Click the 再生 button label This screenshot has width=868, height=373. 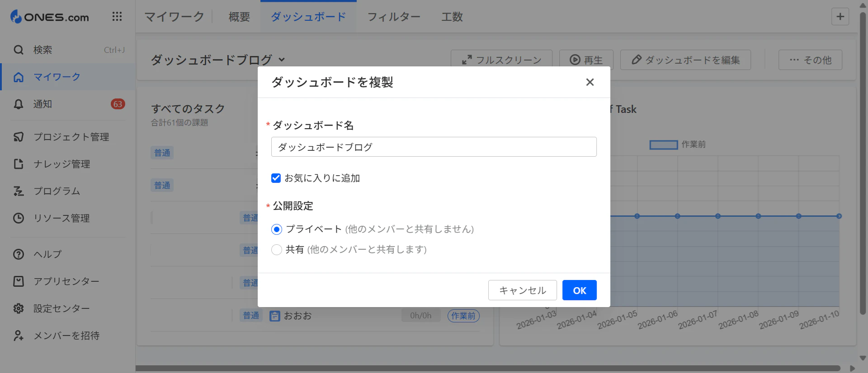point(593,60)
